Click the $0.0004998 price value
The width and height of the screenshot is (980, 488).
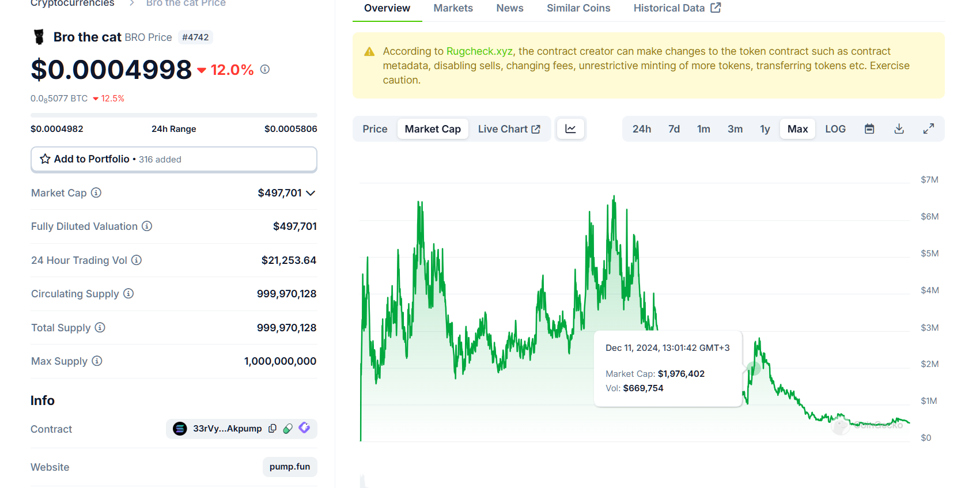click(111, 70)
